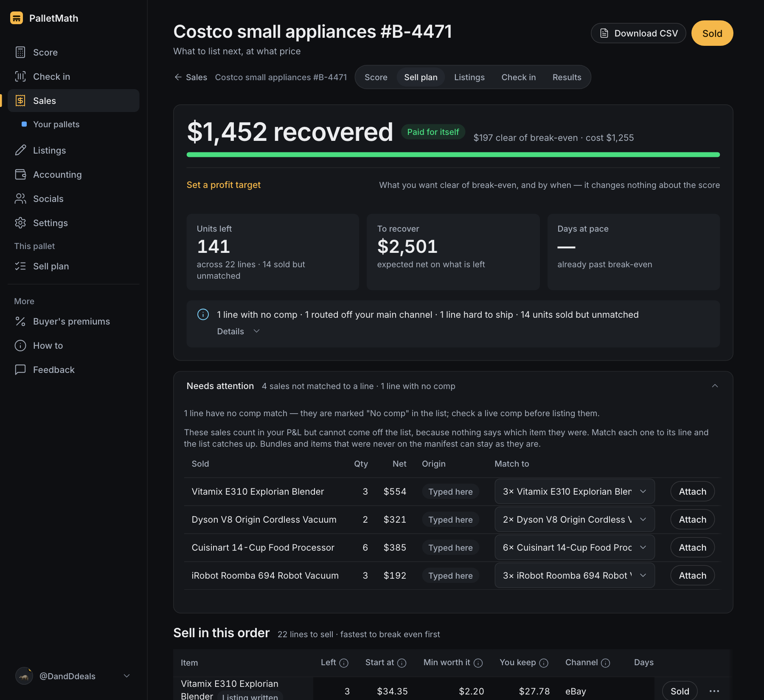Click the Socials people icon
The image size is (764, 700).
click(20, 199)
